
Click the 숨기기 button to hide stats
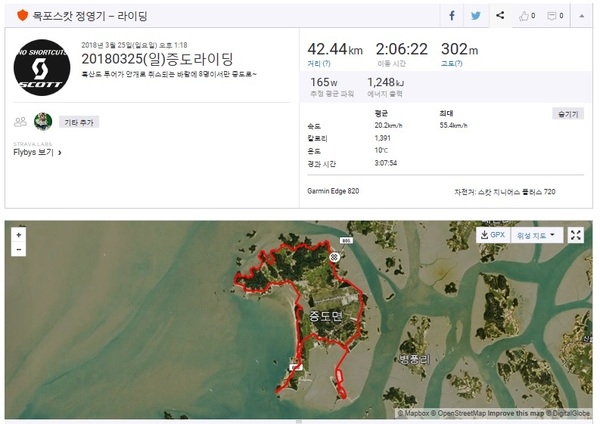(568, 114)
